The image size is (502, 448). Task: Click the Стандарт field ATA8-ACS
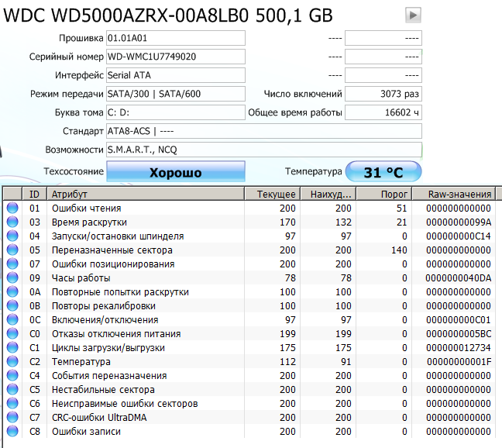pos(264,131)
